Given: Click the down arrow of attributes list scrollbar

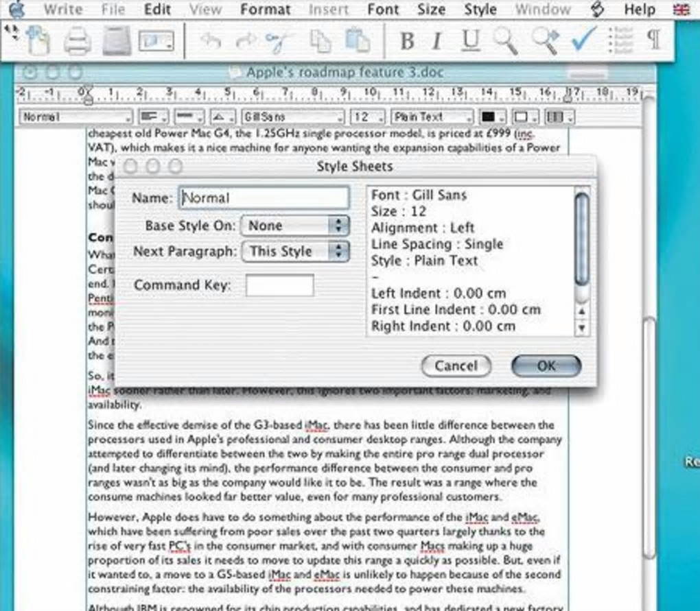Looking at the screenshot, I should (x=582, y=328).
